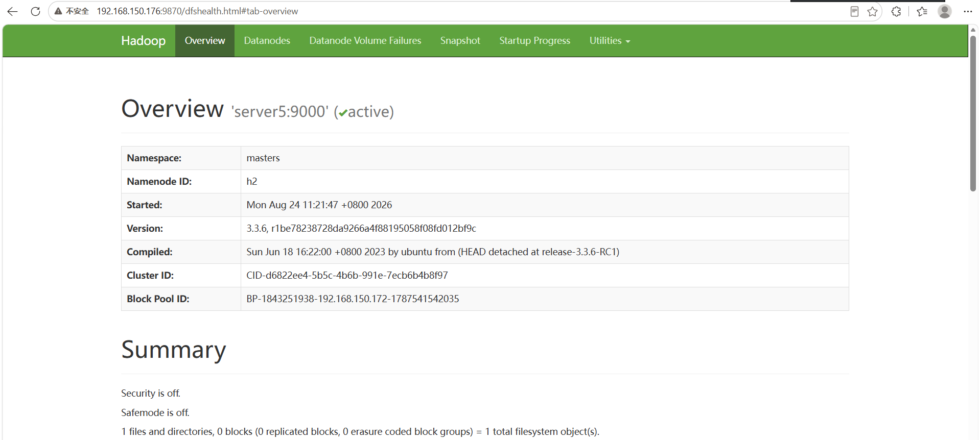This screenshot has width=980, height=440.
Task: Bookmark this page with the star icon
Action: tap(872, 11)
